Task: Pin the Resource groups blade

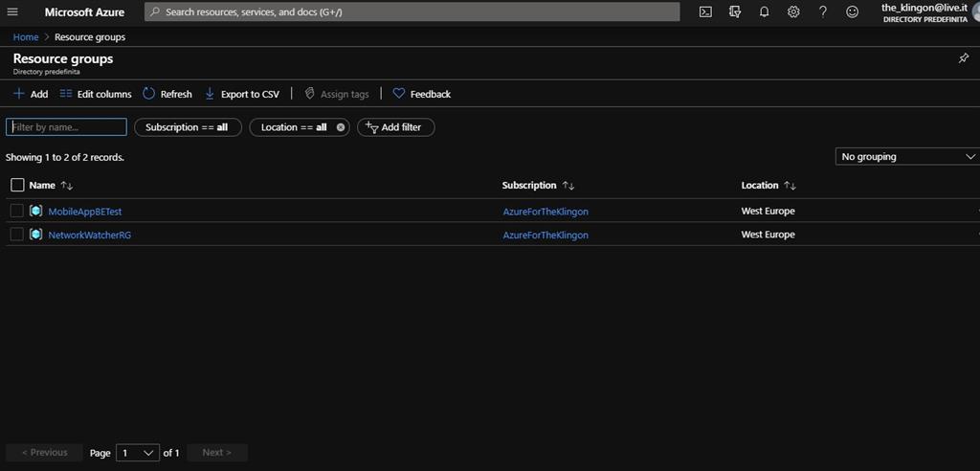Action: point(964,58)
